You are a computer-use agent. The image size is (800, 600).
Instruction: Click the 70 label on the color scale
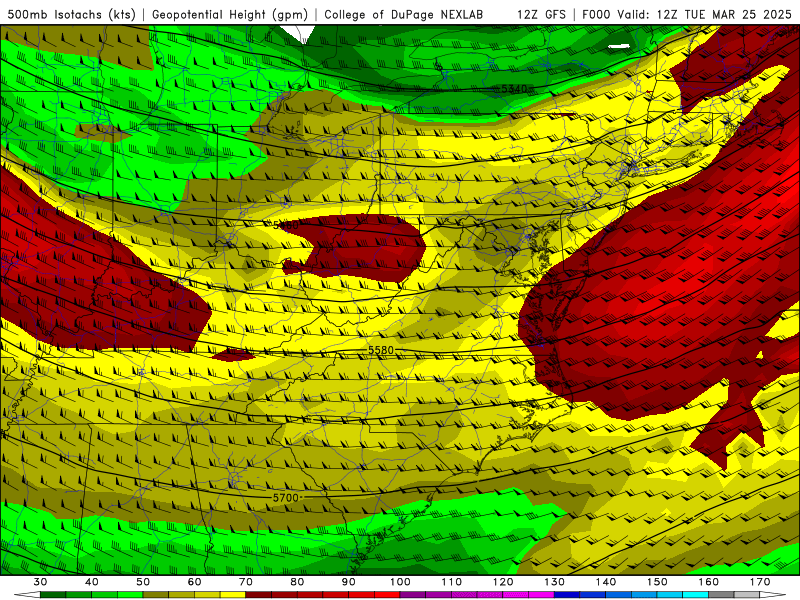click(x=246, y=582)
